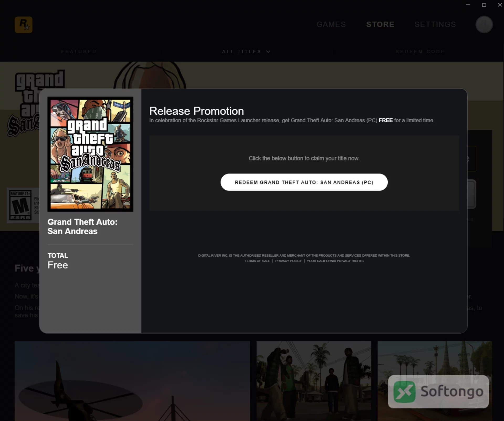504x421 pixels.
Task: Click the bold 'FREE' word in promotion text
Action: [x=385, y=120]
